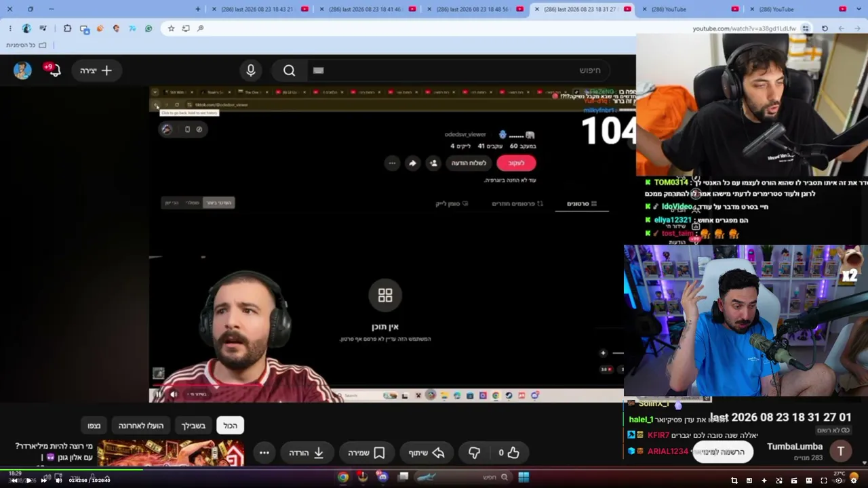Click the eliya12321 chat username
The image size is (868, 488).
click(x=673, y=220)
